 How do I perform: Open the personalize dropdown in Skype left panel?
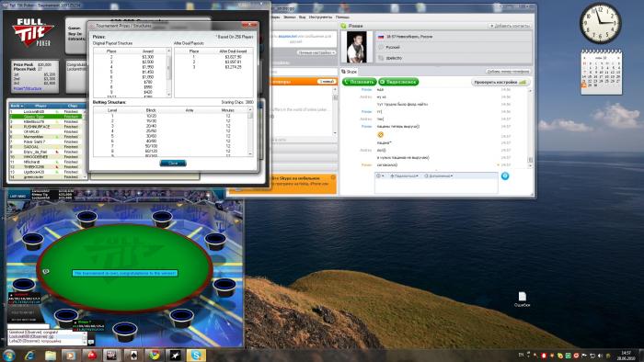tap(316, 53)
